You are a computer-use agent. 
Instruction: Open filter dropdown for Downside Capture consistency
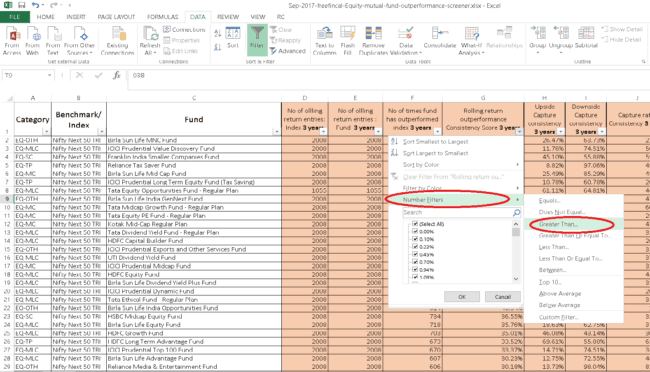coord(601,131)
